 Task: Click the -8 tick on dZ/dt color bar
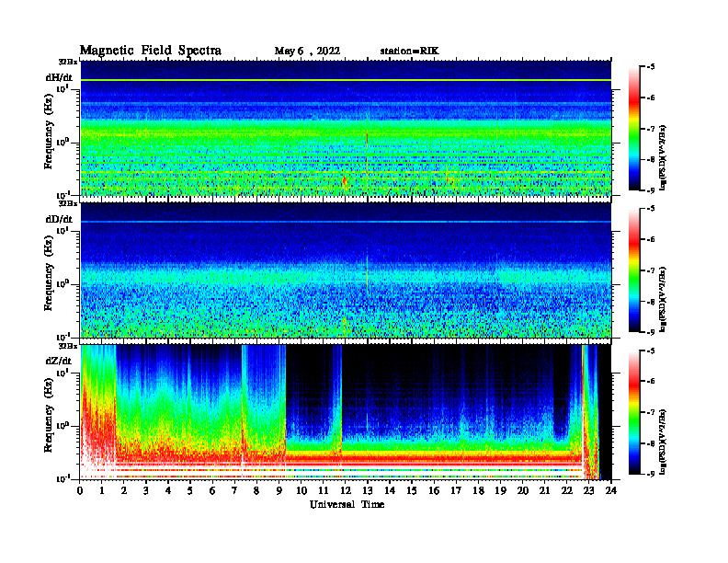coord(650,443)
